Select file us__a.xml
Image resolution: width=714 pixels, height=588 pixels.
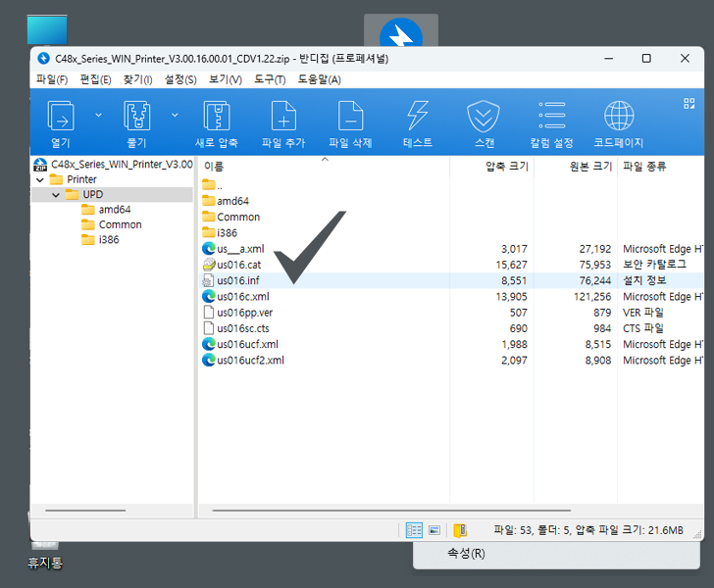click(x=233, y=249)
